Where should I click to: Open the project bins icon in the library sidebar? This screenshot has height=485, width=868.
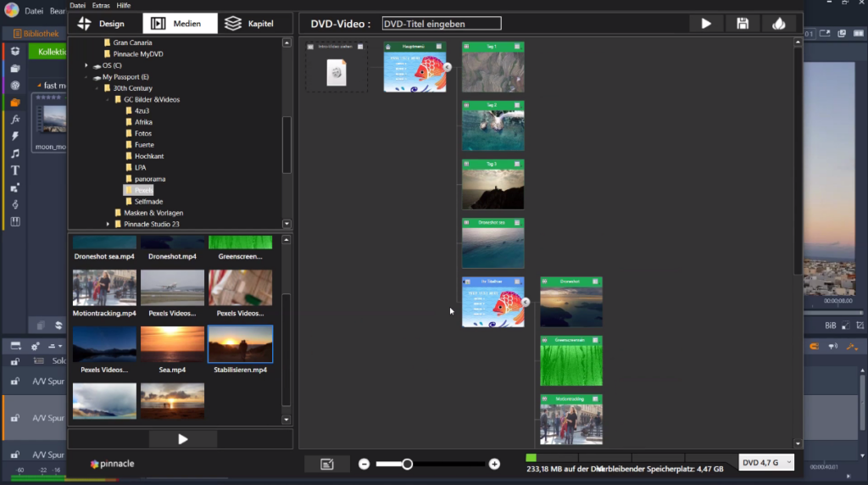(15, 51)
